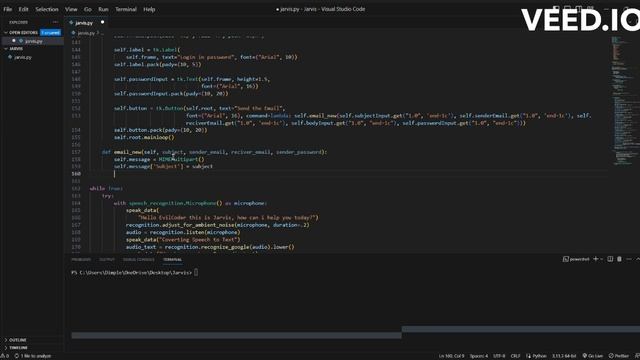Open the View menu
Viewport: 640px width, 360px height.
click(71, 9)
